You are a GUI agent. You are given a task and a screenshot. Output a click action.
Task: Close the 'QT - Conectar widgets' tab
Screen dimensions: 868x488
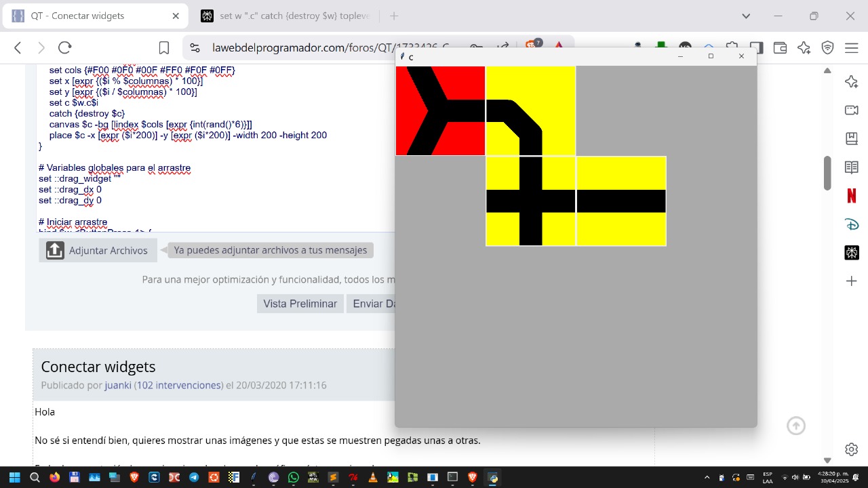pyautogui.click(x=176, y=16)
